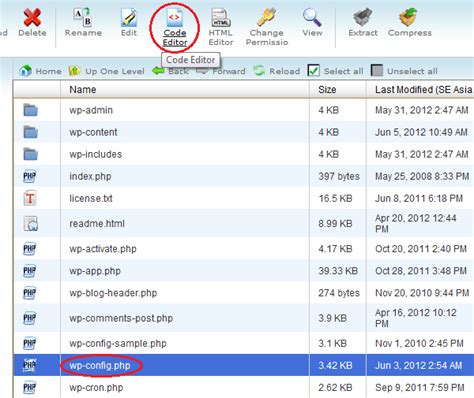
Task: Click the Back navigation button
Action: pos(170,71)
